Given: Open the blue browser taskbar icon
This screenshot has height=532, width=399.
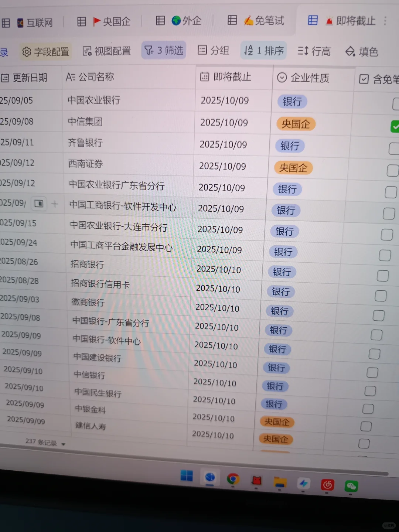Looking at the screenshot, I should (x=210, y=478).
